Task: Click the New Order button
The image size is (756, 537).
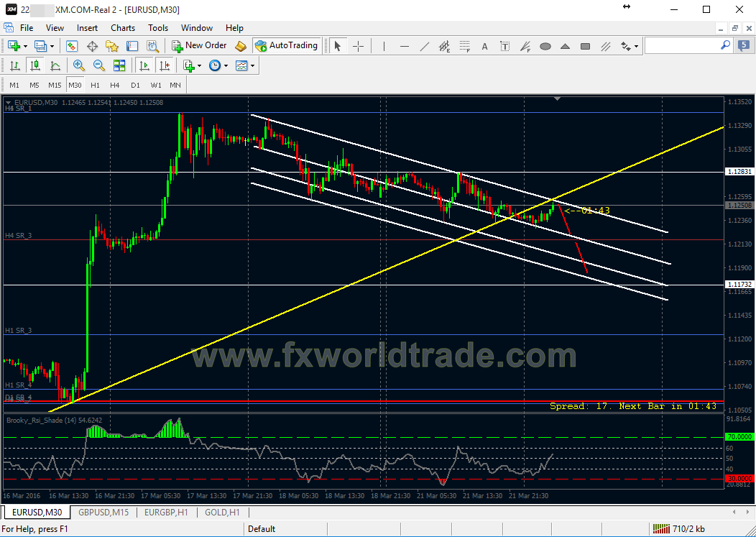Action: pos(200,46)
